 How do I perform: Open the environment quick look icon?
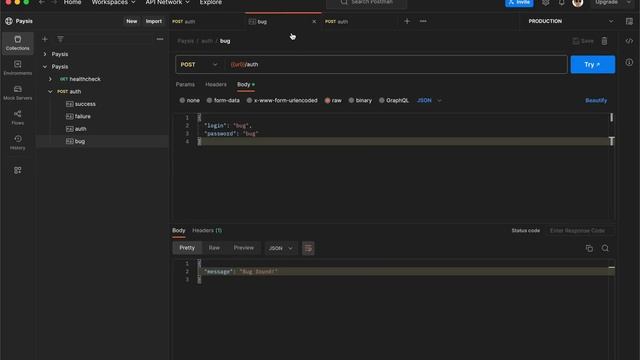(629, 21)
